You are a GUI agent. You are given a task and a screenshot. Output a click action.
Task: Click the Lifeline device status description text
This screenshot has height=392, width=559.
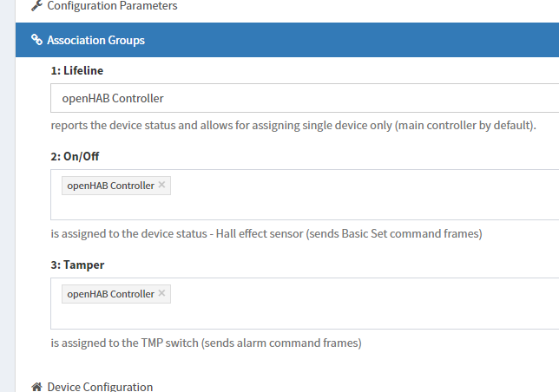coord(293,125)
